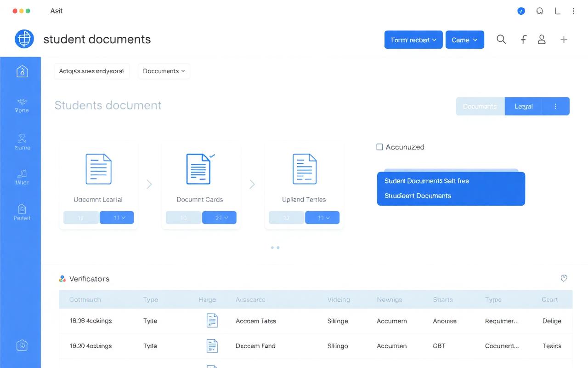
Task: Sort by the Gotmaurch column header
Action: (85, 299)
